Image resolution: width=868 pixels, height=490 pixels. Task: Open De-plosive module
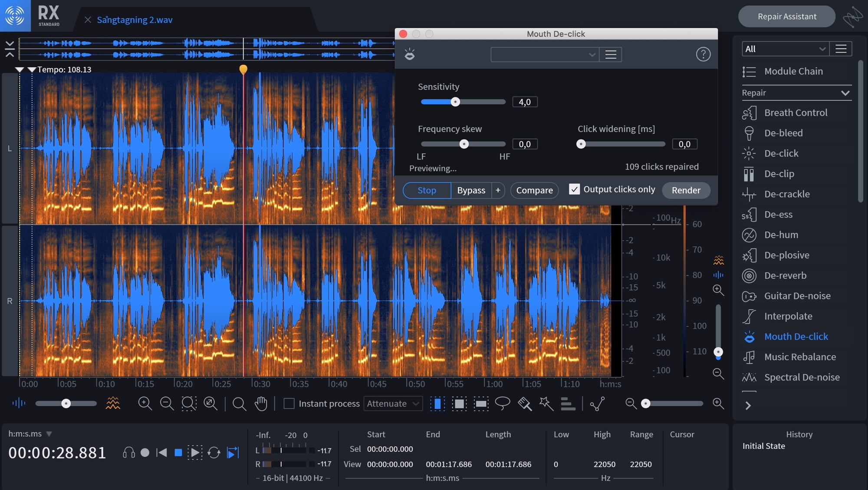point(776,255)
